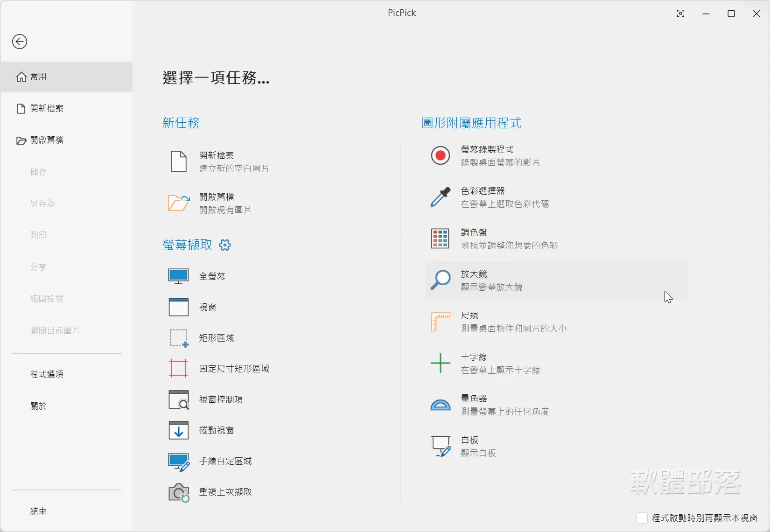Viewport: 770px width, 532px height.
Task: Open 關於 in the sidebar
Action: coord(67,406)
